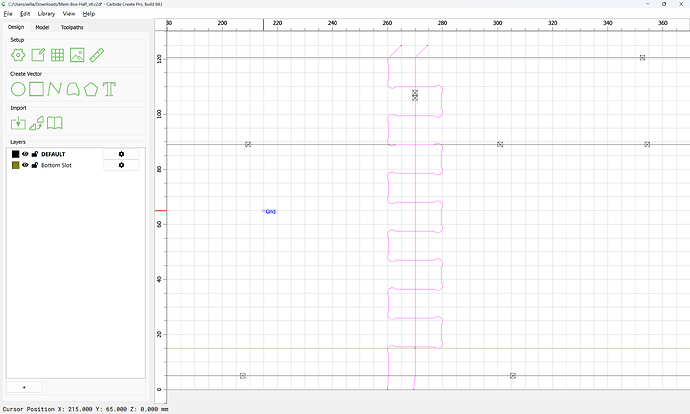
Task: Set background image icon
Action: pyautogui.click(x=77, y=55)
